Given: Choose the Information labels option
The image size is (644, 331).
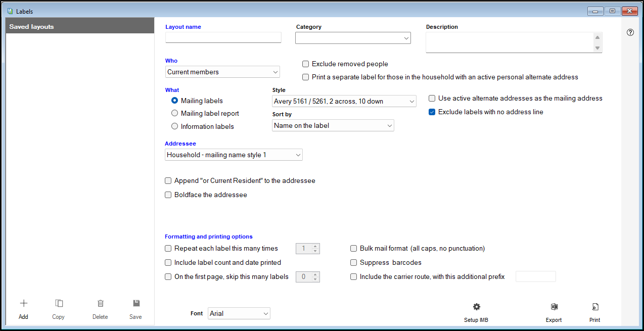Looking at the screenshot, I should pyautogui.click(x=175, y=126).
